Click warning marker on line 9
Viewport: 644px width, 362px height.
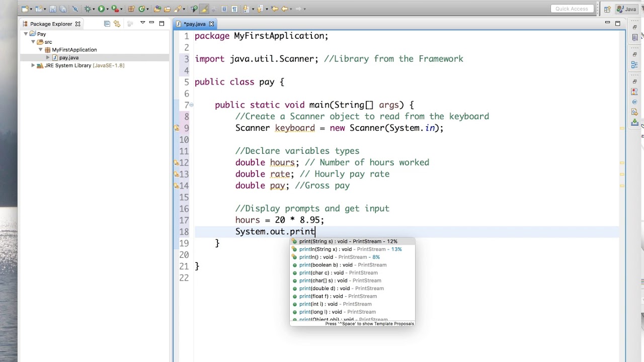pyautogui.click(x=177, y=128)
